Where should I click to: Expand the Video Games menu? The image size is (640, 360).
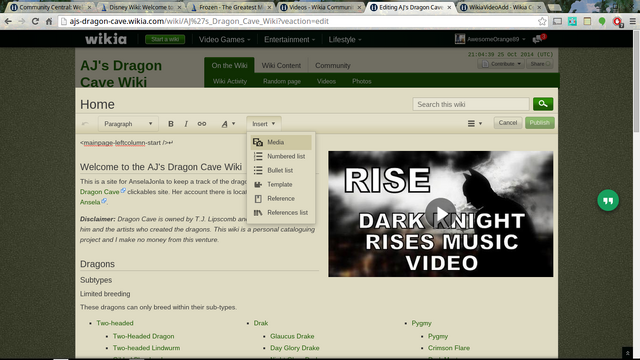pos(224,40)
